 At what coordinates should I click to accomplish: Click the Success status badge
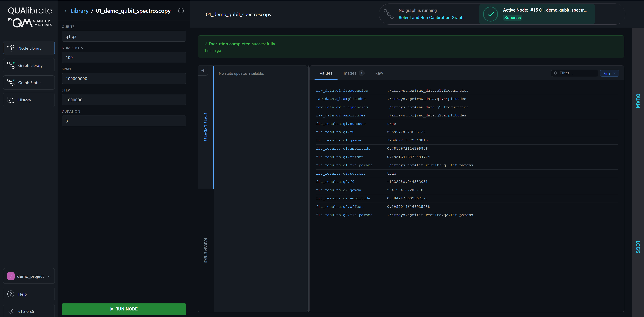click(x=512, y=17)
